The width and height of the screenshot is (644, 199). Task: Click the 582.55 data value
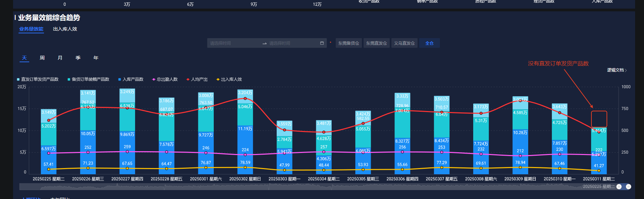(x=363, y=119)
